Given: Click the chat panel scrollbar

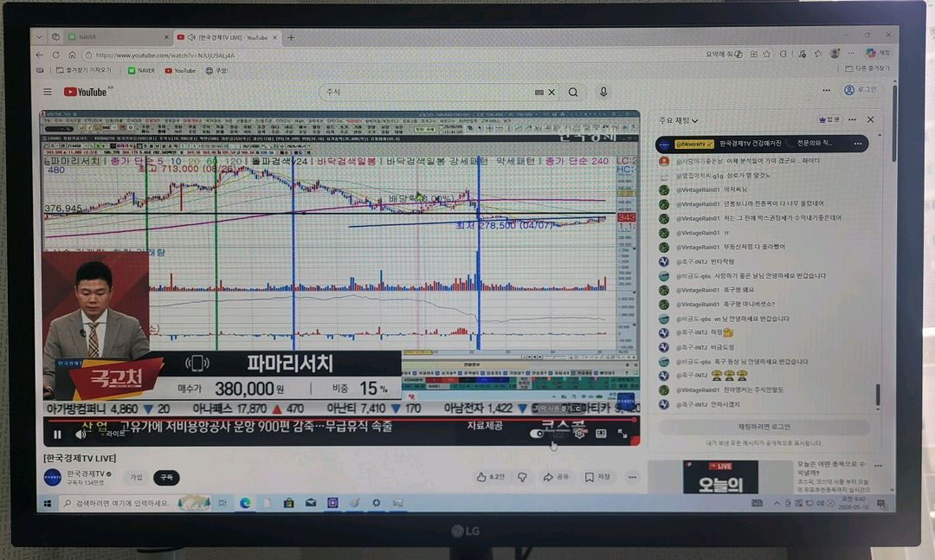Looking at the screenshot, I should [877, 394].
